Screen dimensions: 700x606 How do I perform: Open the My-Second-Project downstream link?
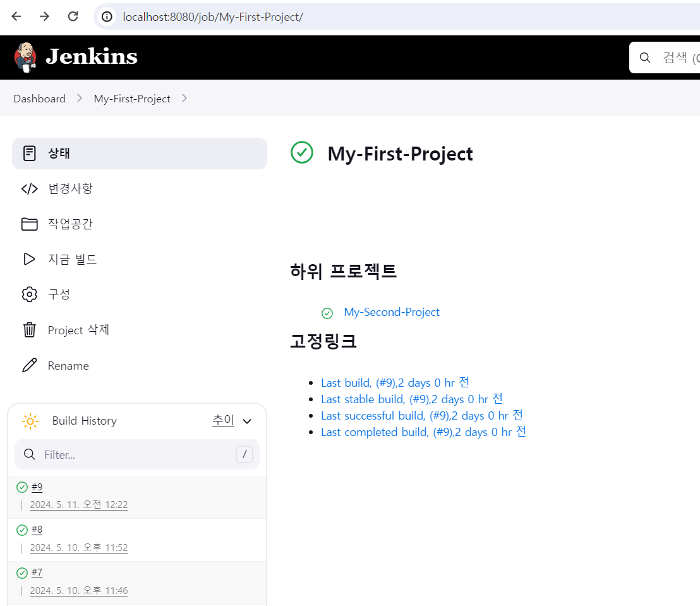click(392, 312)
